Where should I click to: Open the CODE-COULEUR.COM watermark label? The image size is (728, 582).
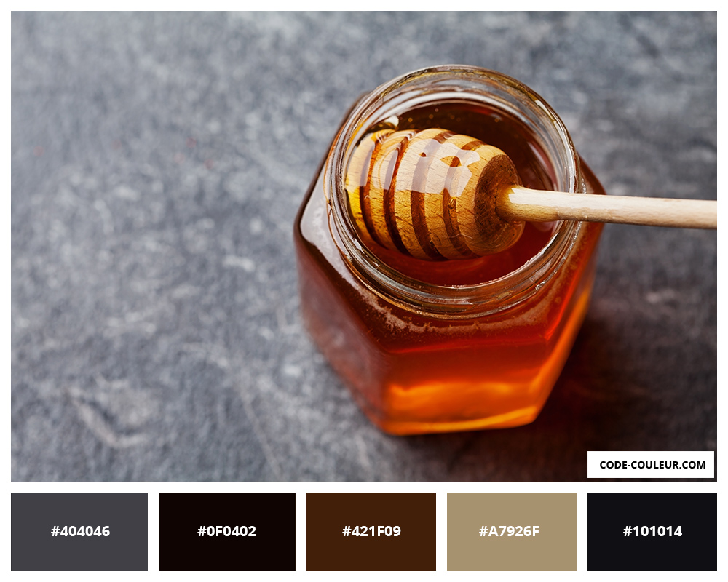(650, 465)
